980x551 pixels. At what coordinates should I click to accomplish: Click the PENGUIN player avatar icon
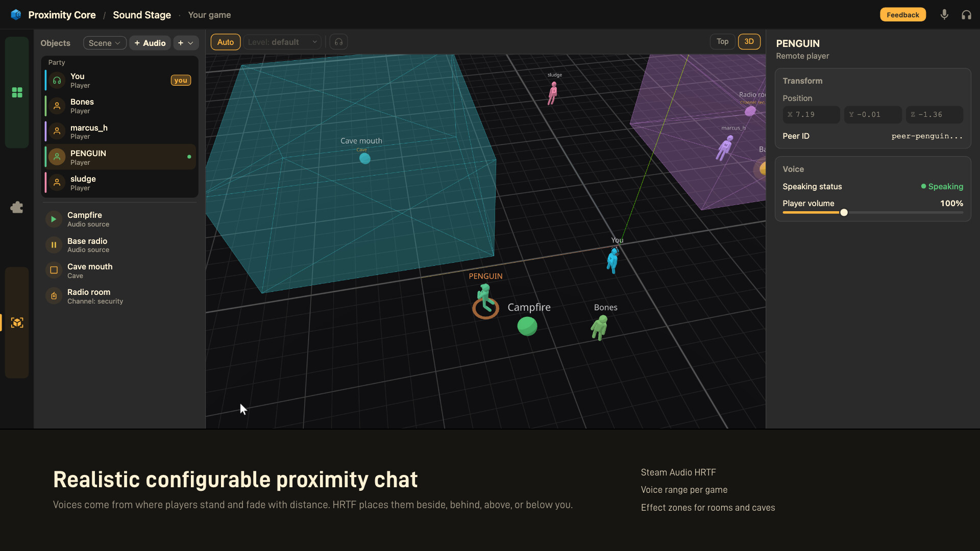point(57,157)
